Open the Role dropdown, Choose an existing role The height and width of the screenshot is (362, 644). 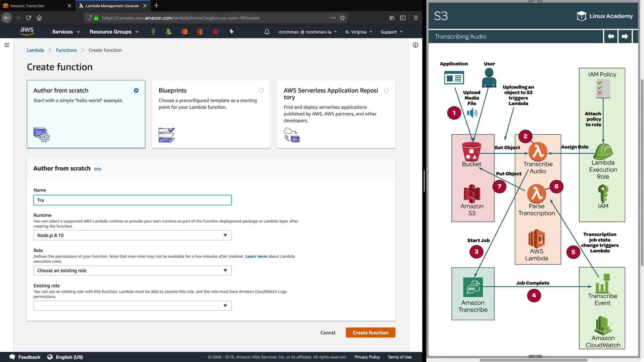(132, 270)
